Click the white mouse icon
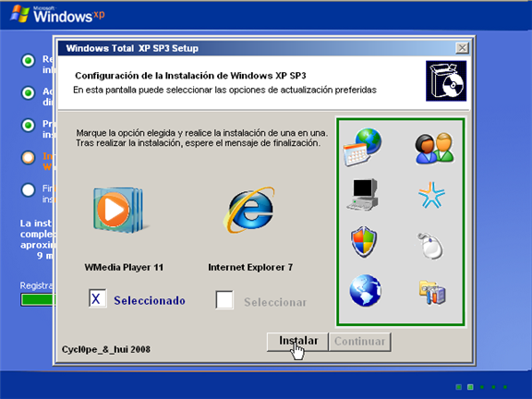 point(429,246)
